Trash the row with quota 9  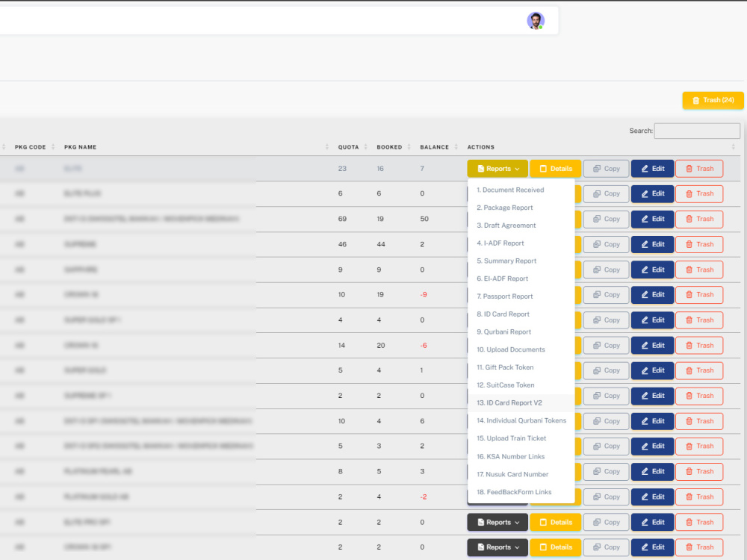699,270
